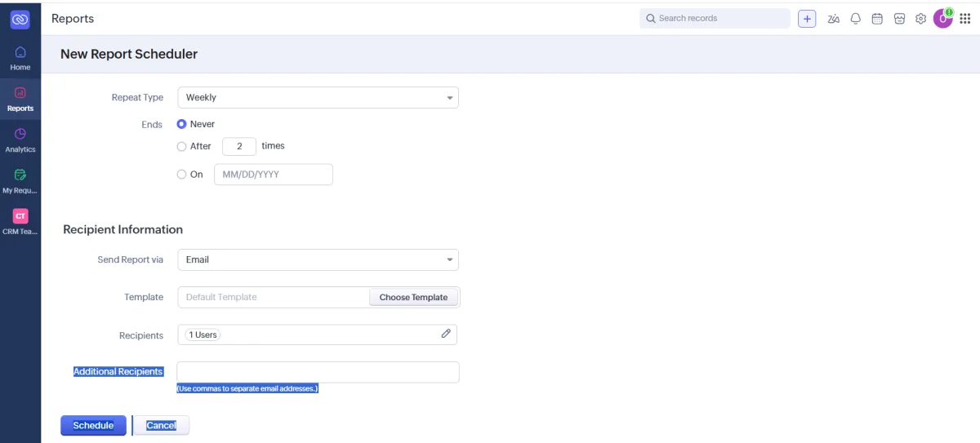
Task: Select the Never radio button for Ends
Action: tap(181, 124)
